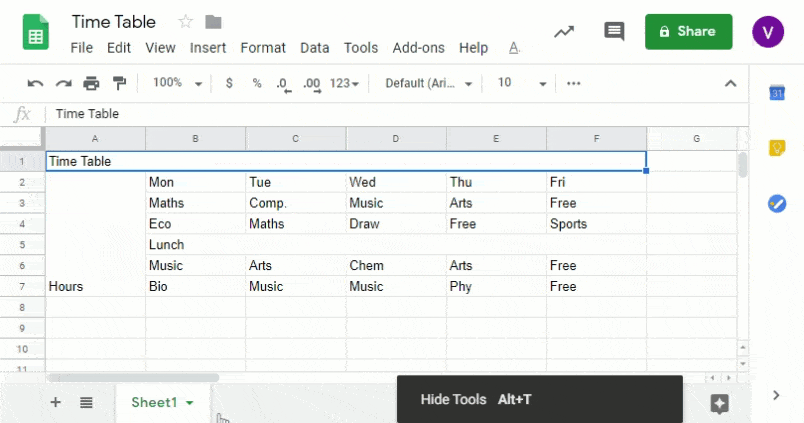Open the 100% zoom dropdown
The width and height of the screenshot is (804, 423).
[x=177, y=83]
